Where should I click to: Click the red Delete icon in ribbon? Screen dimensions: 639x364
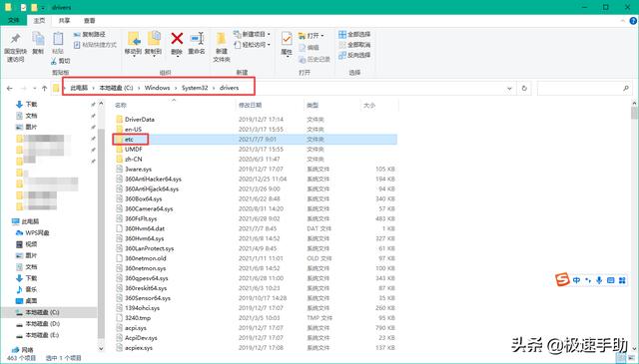tap(177, 39)
